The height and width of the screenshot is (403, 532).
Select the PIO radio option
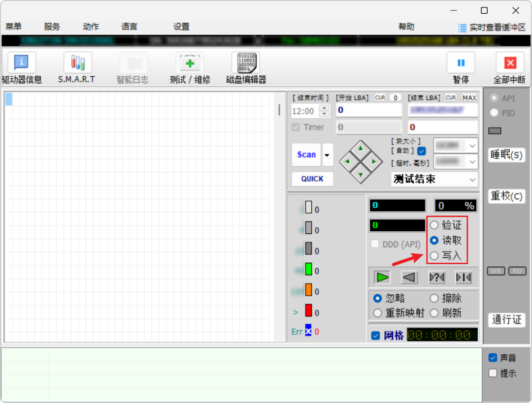(494, 113)
